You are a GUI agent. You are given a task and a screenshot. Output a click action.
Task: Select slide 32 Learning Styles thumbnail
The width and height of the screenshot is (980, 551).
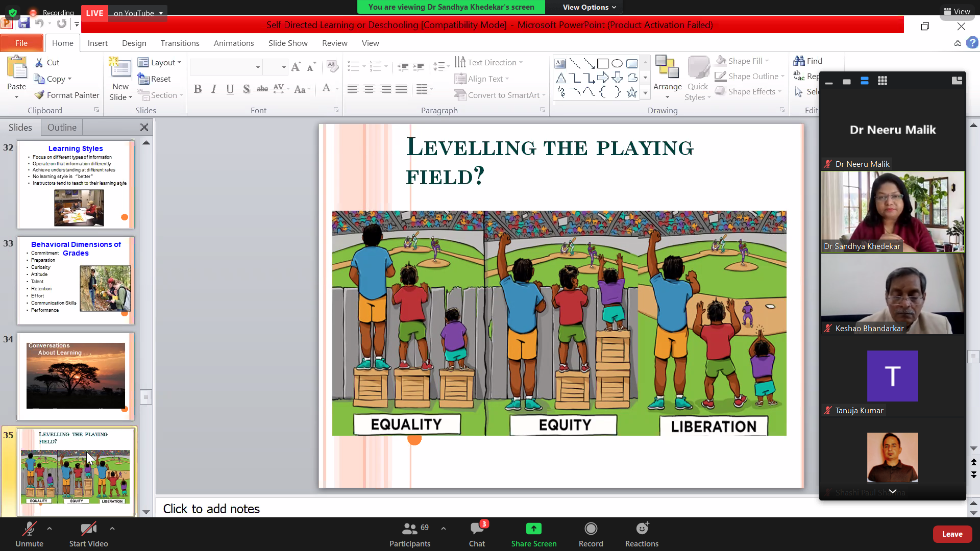pos(76,185)
